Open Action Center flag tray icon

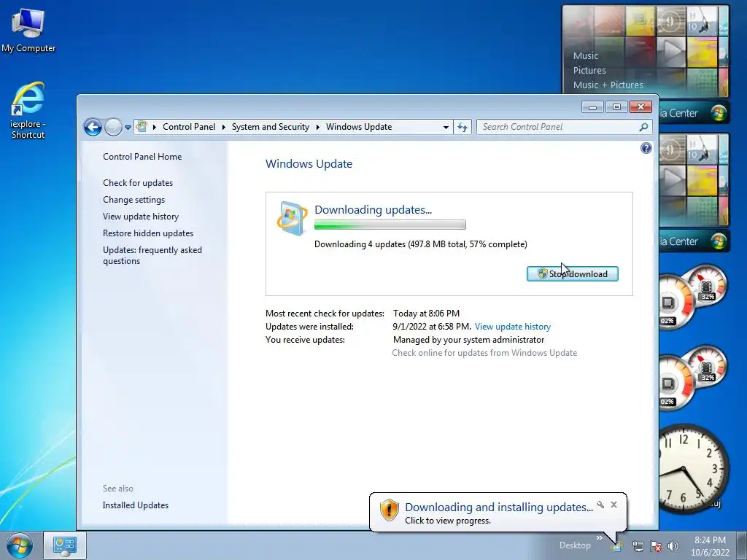[656, 546]
